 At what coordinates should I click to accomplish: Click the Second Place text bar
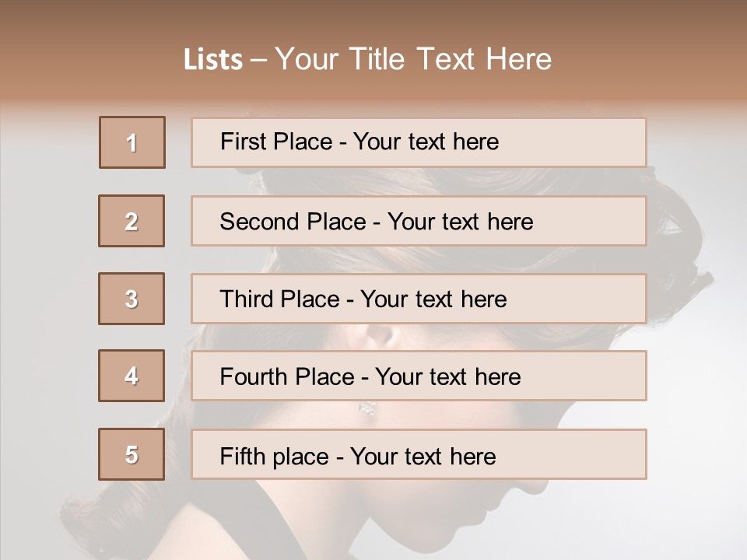pos(419,221)
